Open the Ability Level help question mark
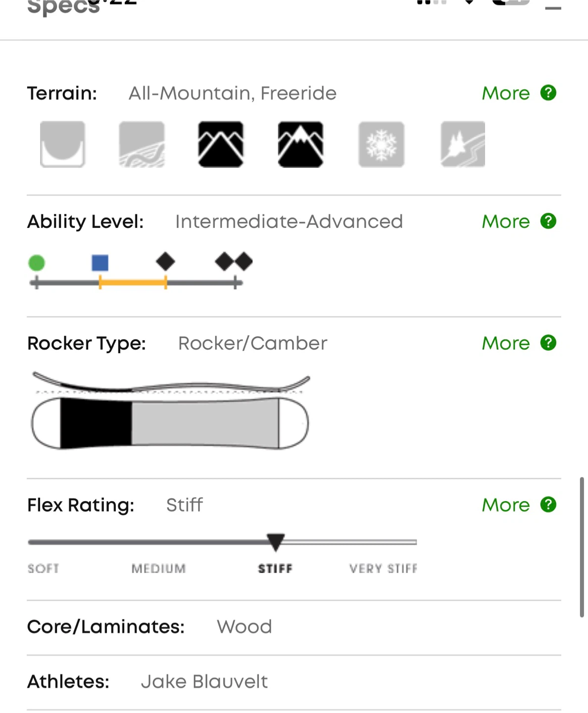The width and height of the screenshot is (588, 713). coord(548,221)
